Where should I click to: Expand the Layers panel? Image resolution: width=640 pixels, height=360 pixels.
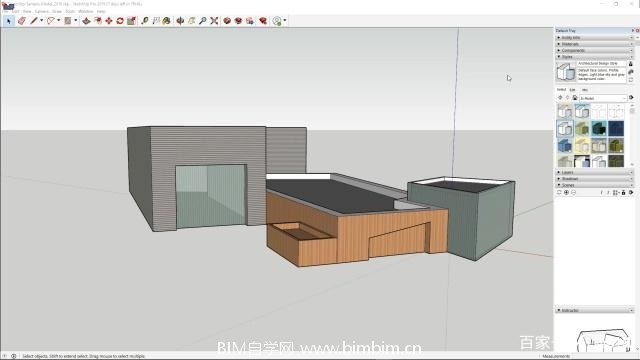point(594,172)
